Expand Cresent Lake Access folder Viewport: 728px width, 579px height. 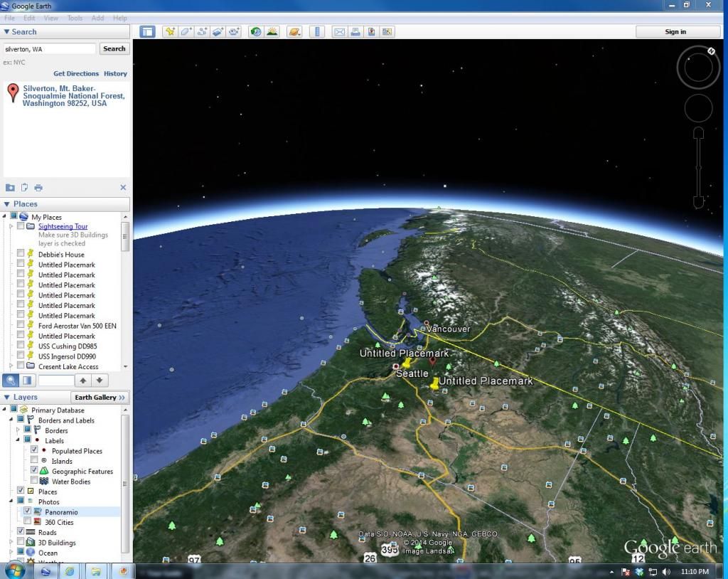tap(11, 366)
